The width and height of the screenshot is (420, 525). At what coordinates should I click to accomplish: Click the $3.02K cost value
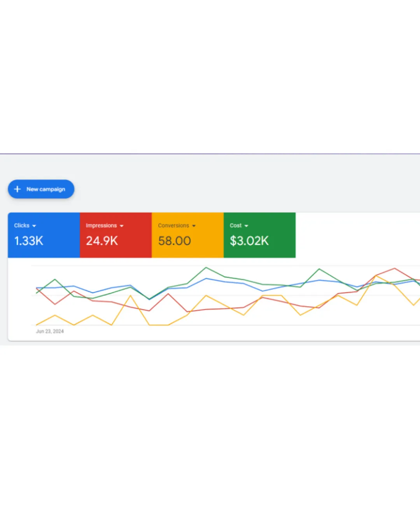tap(249, 241)
